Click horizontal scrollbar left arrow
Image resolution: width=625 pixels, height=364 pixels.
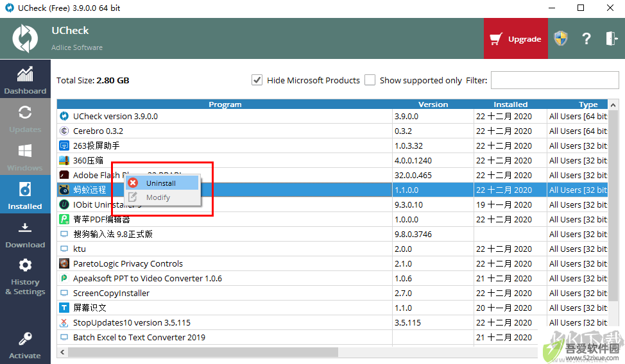click(62, 352)
